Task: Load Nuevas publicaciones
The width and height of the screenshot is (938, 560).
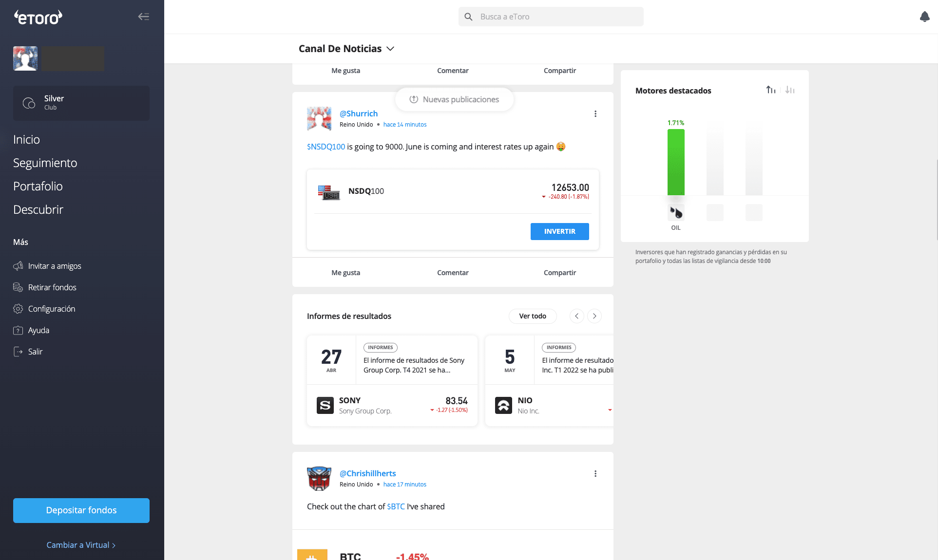Action: pyautogui.click(x=454, y=99)
